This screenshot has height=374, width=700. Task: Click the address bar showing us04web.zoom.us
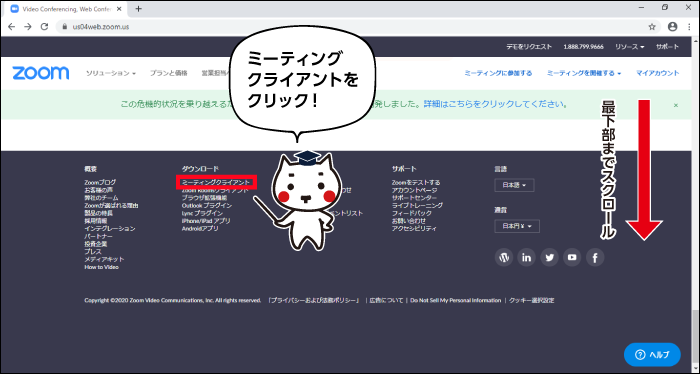coord(357,27)
